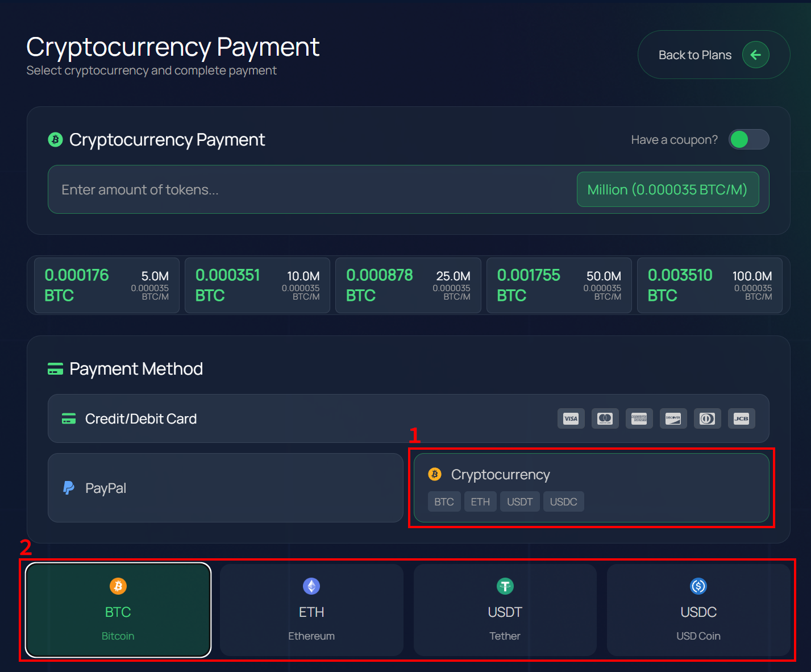Click the Visa card icon

[571, 419]
